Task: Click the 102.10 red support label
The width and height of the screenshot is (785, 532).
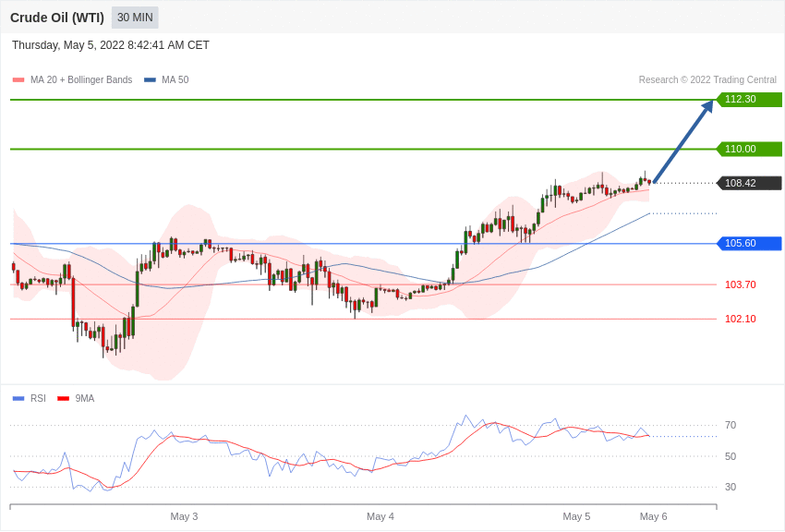Action: [741, 319]
